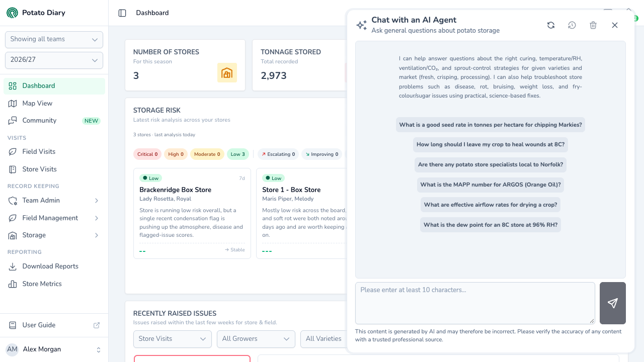Click the AM user avatar
This screenshot has width=644, height=362.
pyautogui.click(x=12, y=349)
